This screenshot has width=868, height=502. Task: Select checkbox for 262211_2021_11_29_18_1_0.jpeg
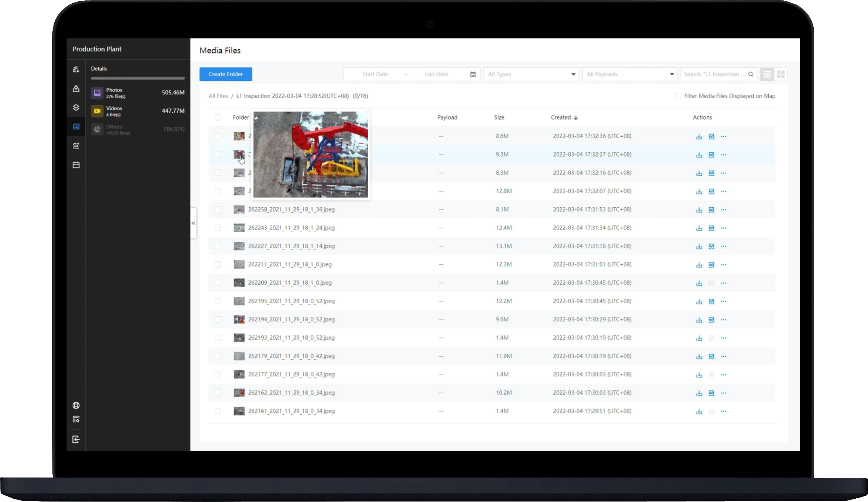click(218, 264)
